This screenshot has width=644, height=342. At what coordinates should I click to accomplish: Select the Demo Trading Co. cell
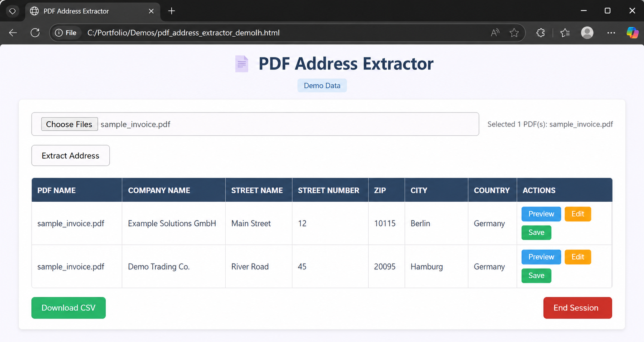coord(174,266)
